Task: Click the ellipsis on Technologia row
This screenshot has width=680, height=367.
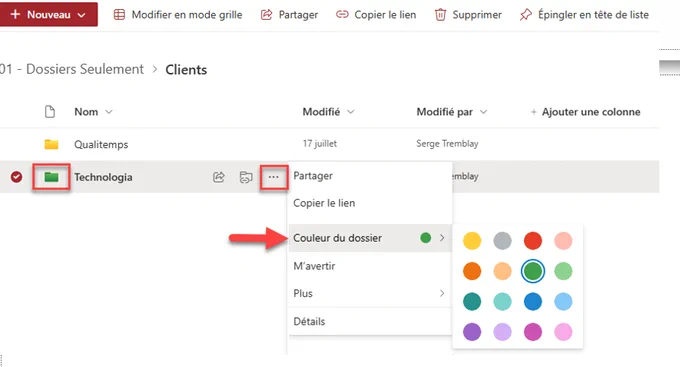Action: coord(273,177)
